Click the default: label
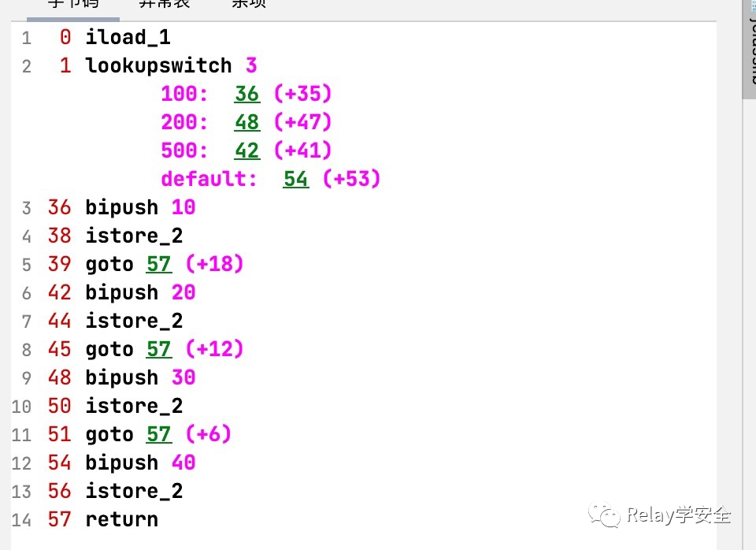The width and height of the screenshot is (756, 550). click(x=209, y=179)
